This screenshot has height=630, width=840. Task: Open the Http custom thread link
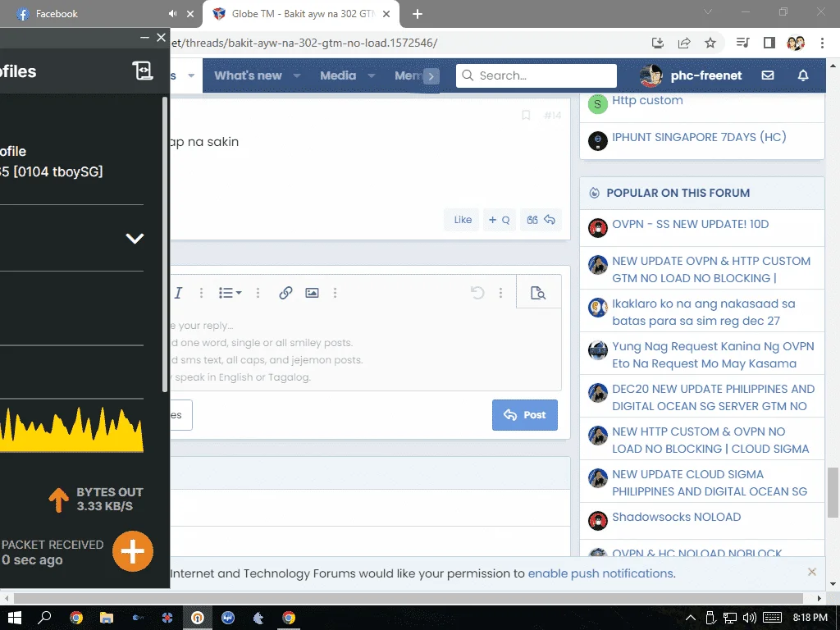pyautogui.click(x=647, y=100)
